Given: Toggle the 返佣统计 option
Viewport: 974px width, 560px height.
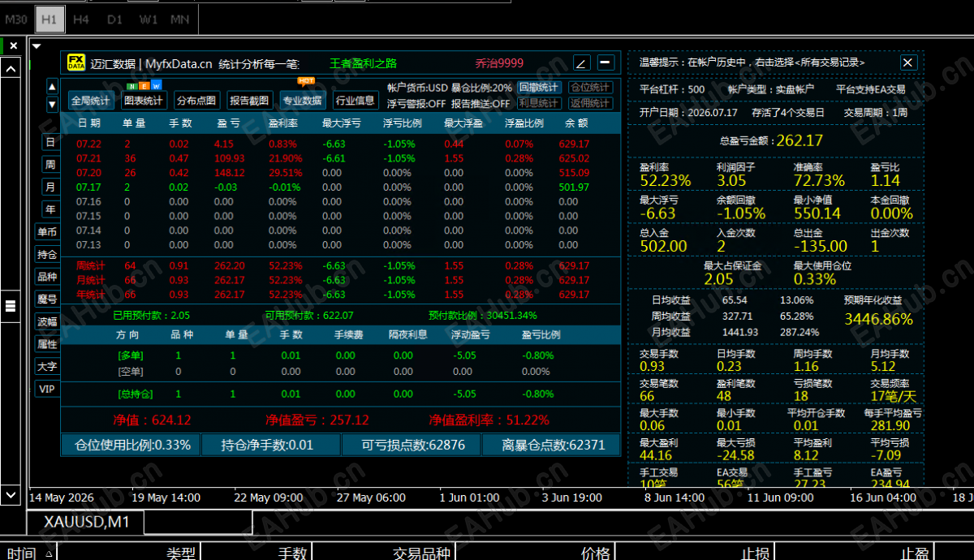Looking at the screenshot, I should [590, 103].
